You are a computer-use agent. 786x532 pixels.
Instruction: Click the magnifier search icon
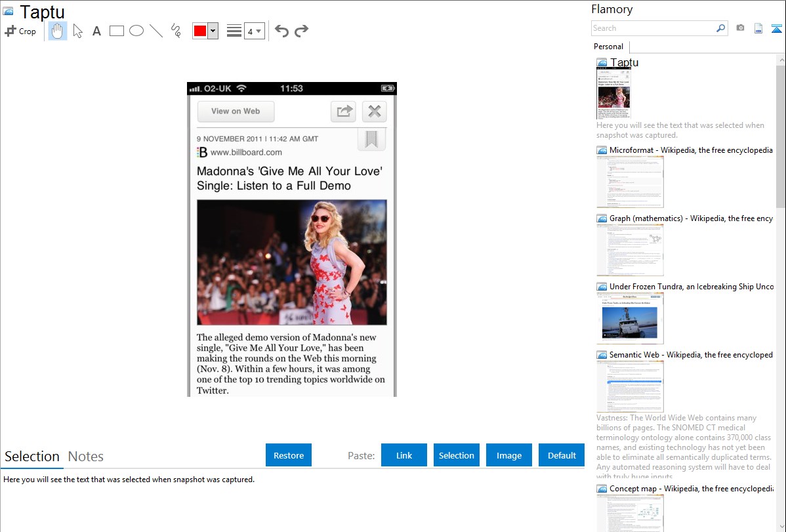721,28
